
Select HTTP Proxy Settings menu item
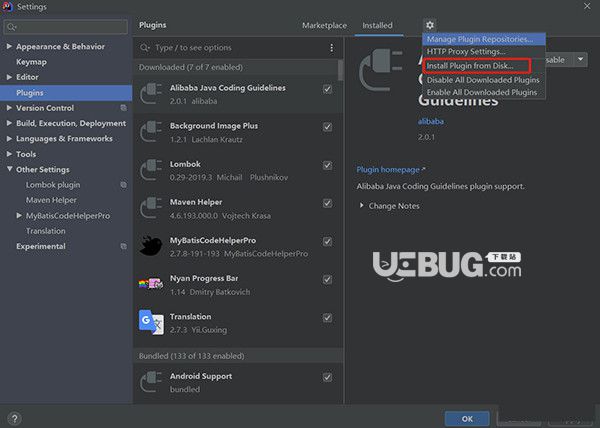(x=484, y=52)
